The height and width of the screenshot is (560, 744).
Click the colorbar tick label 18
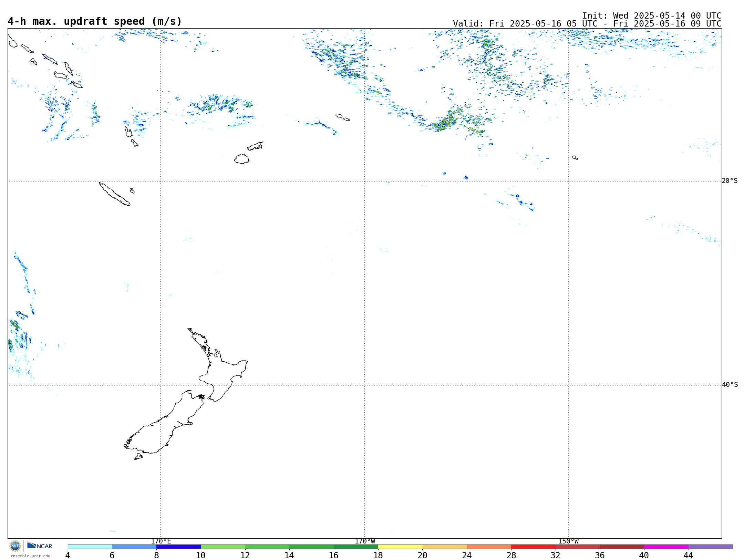click(378, 555)
